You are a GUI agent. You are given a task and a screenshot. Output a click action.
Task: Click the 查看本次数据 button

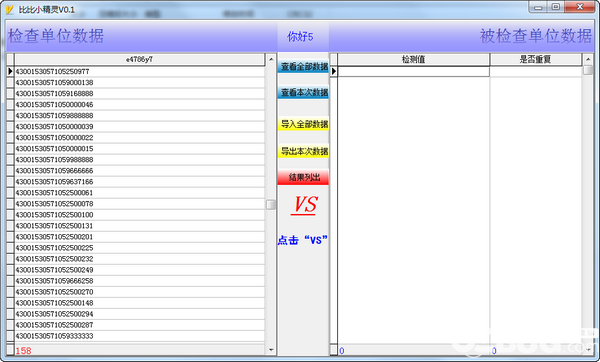click(x=303, y=93)
